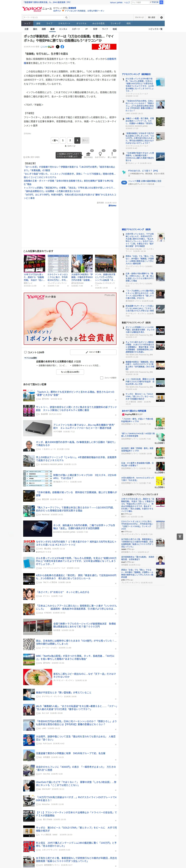This screenshot has width=186, height=868.
Task: Open the 国際 category
Action: [44, 29]
